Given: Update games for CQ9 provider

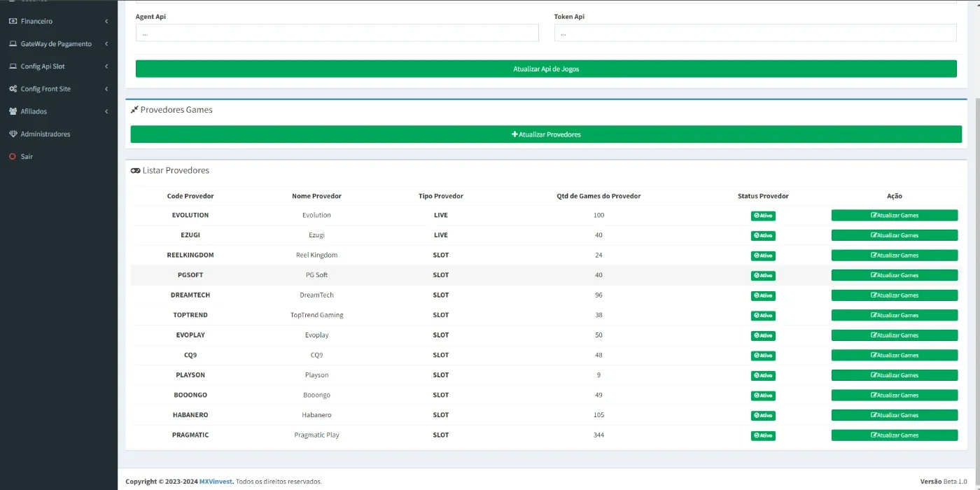Looking at the screenshot, I should click(895, 355).
